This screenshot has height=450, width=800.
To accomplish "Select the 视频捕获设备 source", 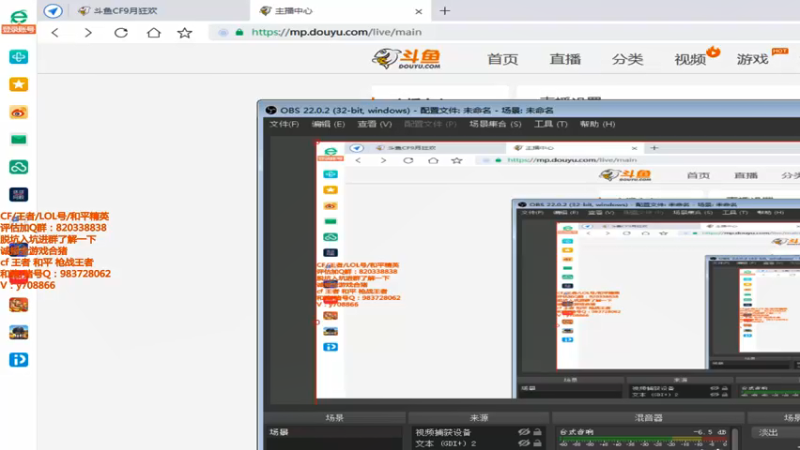I will coord(443,432).
